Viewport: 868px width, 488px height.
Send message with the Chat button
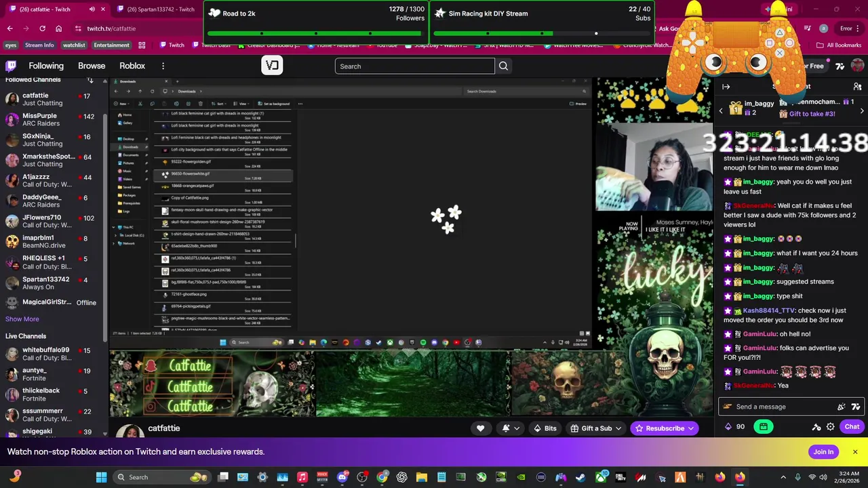pyautogui.click(x=852, y=427)
